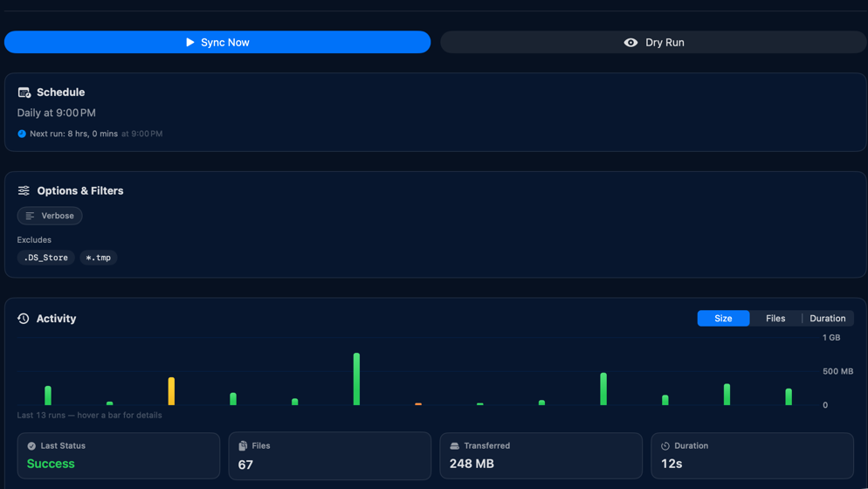
Task: Click the tallest green activity bar
Action: click(x=356, y=379)
